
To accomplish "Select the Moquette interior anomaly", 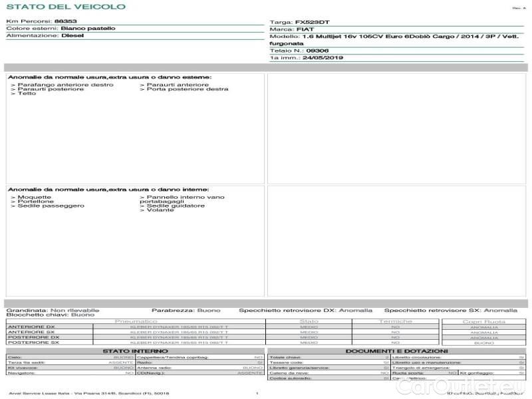I will (31, 197).
